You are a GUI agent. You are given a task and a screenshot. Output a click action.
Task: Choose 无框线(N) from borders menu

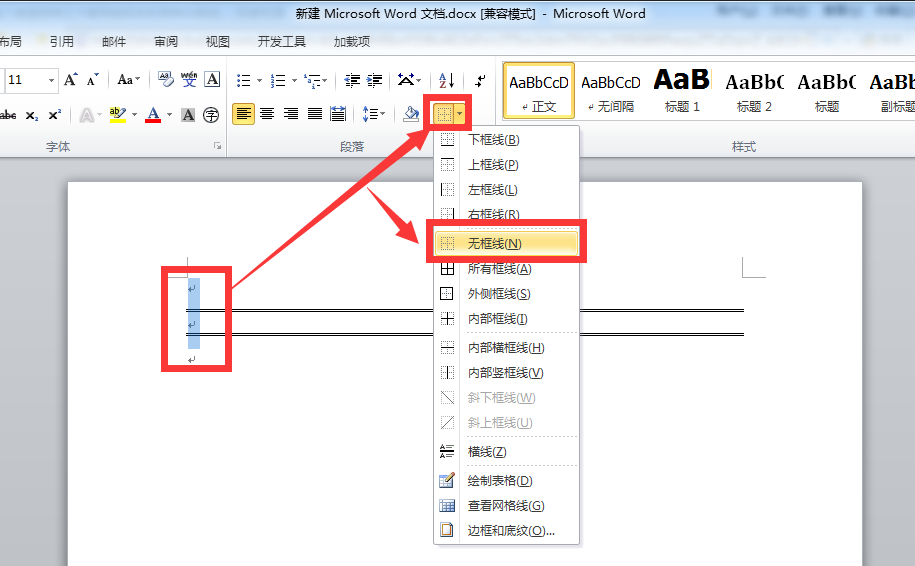(507, 243)
